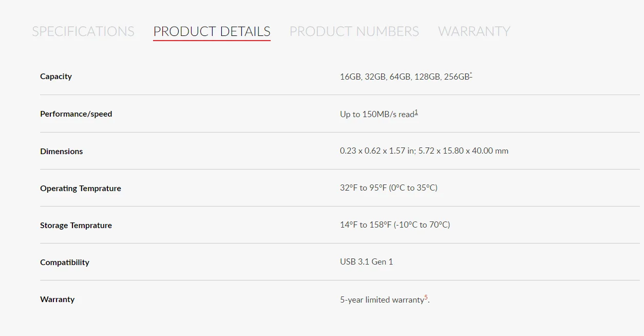Open footnote 1 next to read speed

point(416,112)
